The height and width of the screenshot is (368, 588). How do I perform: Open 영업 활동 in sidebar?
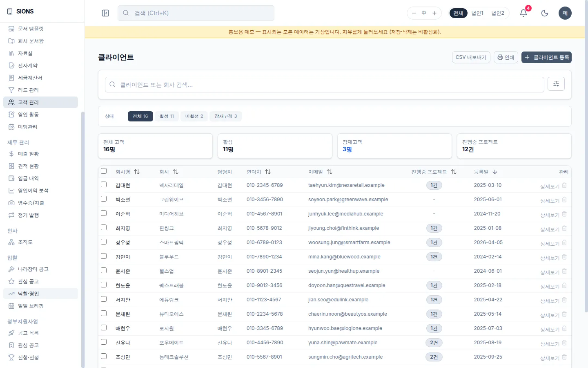40,114
